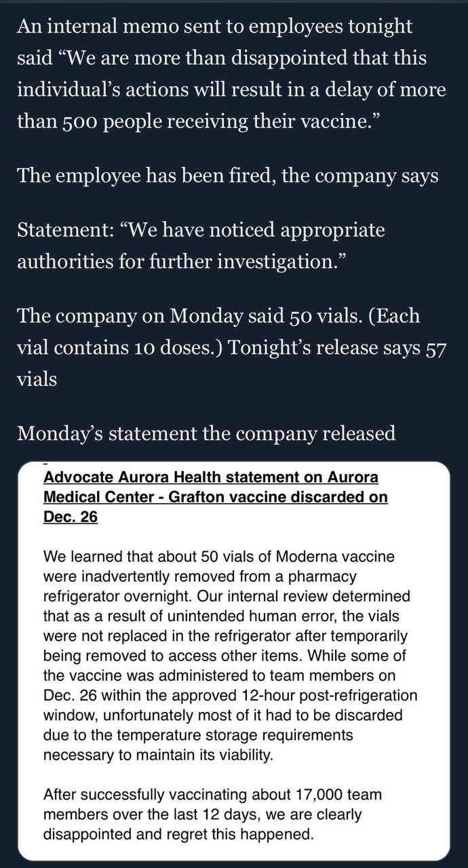Select the tweet 'The employee has been fired'
Screen dimensions: 468x868
pos(228,176)
